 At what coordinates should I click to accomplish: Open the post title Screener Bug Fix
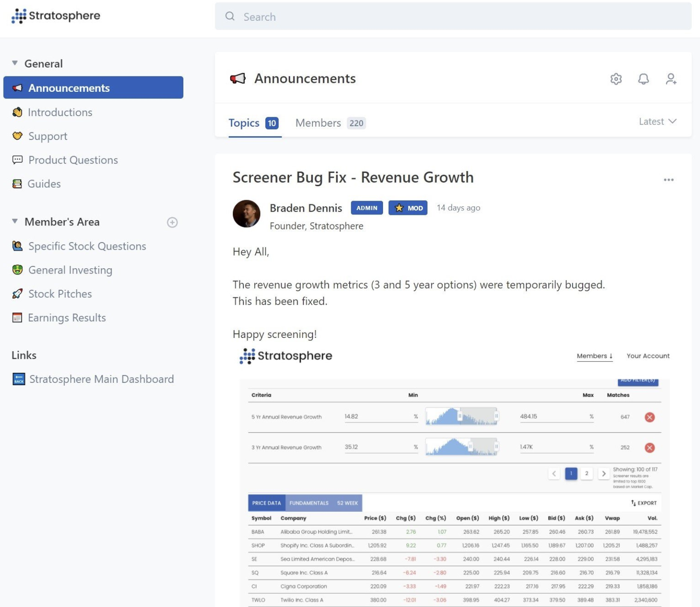point(353,177)
